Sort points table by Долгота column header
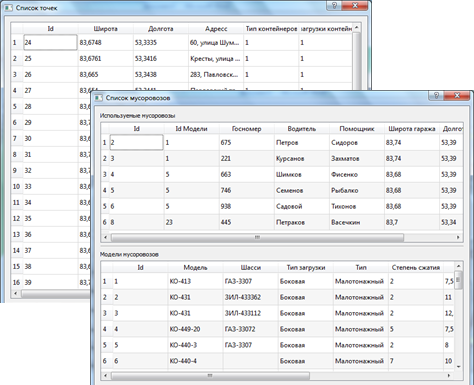Screen dimensions: 474x385 point(161,29)
